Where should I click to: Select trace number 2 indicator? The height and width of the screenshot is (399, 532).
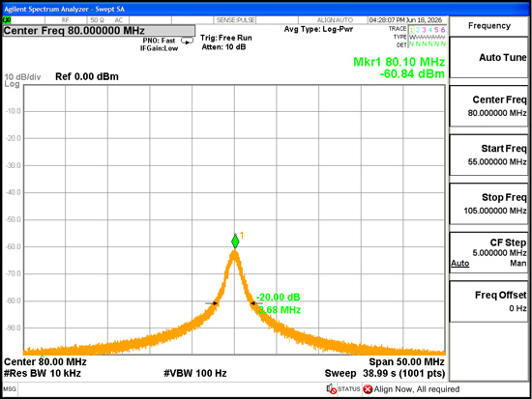(418, 30)
